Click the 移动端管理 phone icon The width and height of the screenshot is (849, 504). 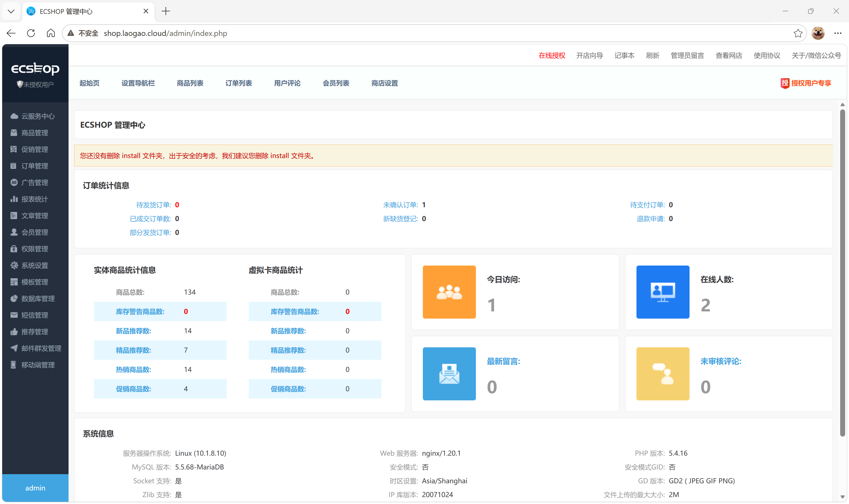(14, 365)
